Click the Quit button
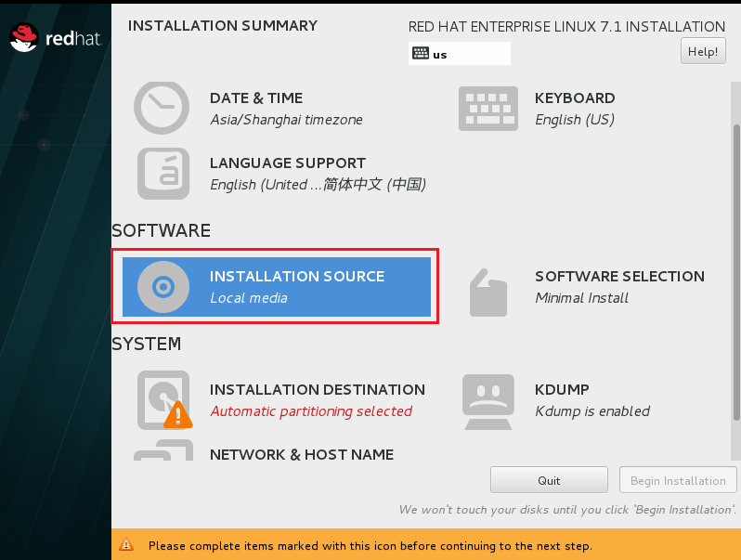741x560 pixels. 549,480
